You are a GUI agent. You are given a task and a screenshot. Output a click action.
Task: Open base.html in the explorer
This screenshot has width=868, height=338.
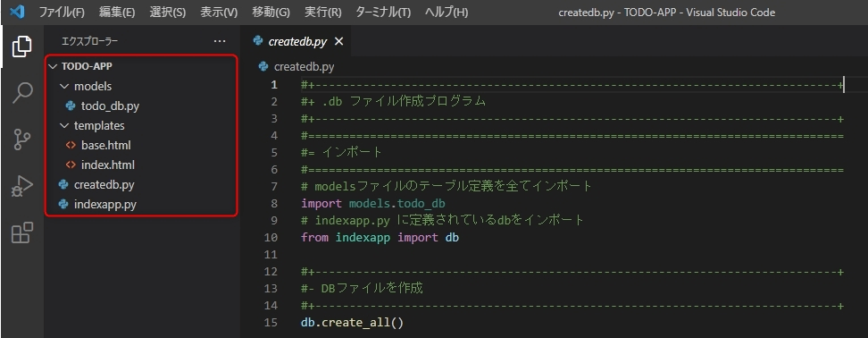105,145
